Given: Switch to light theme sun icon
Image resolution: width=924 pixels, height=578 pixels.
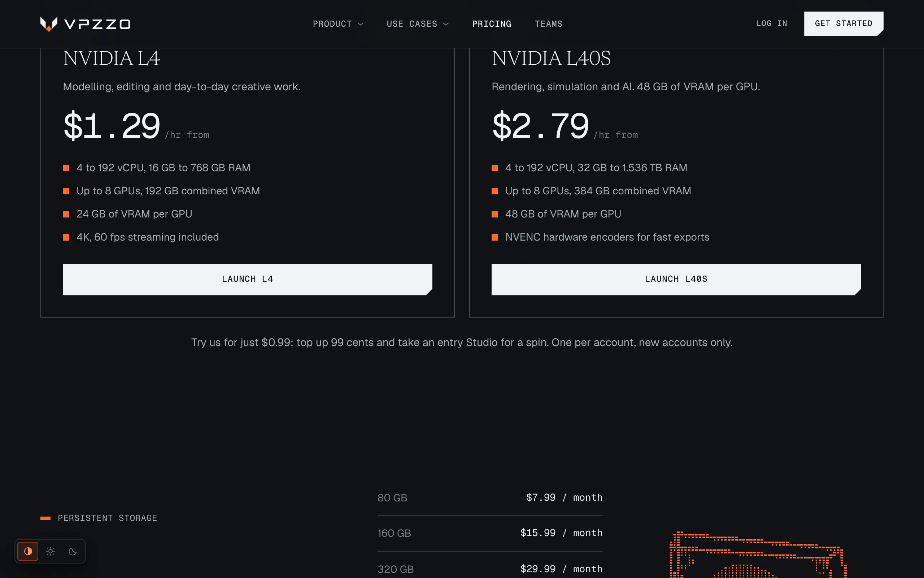Looking at the screenshot, I should [x=51, y=551].
